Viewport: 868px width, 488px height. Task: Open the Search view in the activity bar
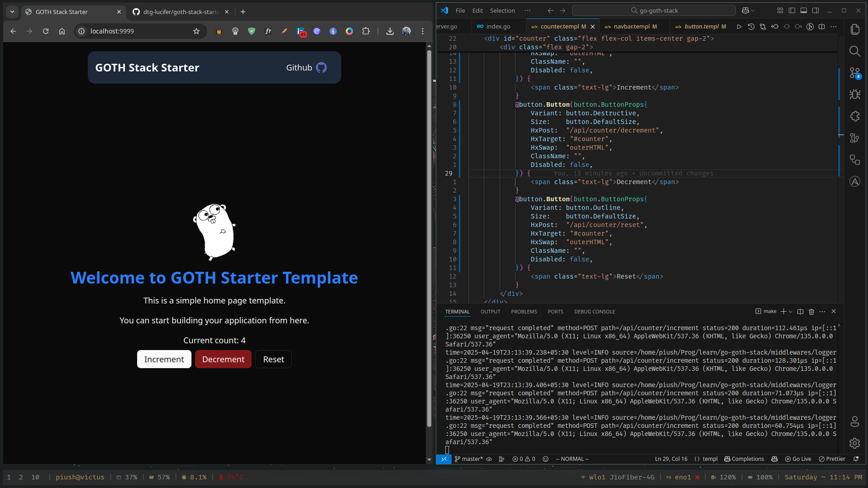point(855,51)
